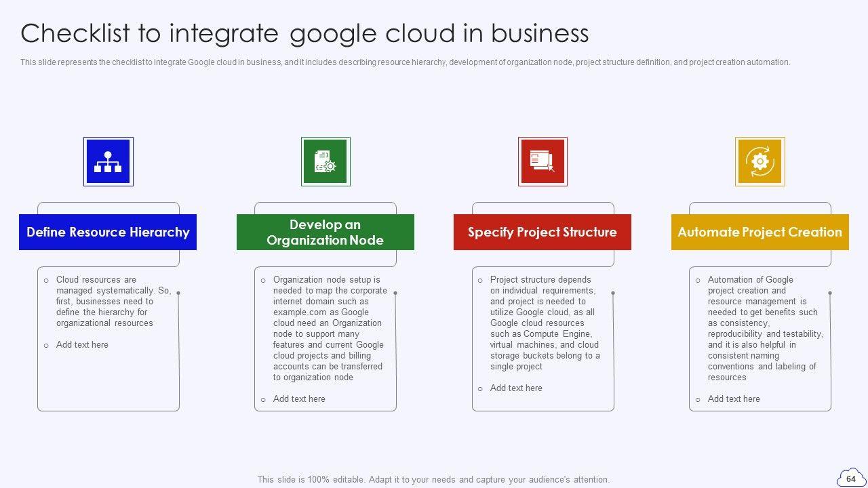This screenshot has width=868, height=488.
Task: Click the cloud resources managed systematically paragraph
Action: tap(113, 302)
